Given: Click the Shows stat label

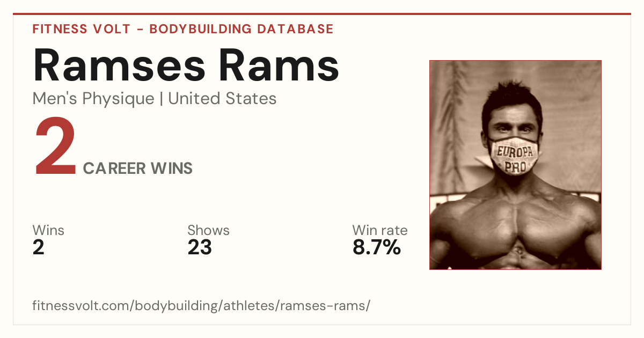Looking at the screenshot, I should click(x=208, y=231).
